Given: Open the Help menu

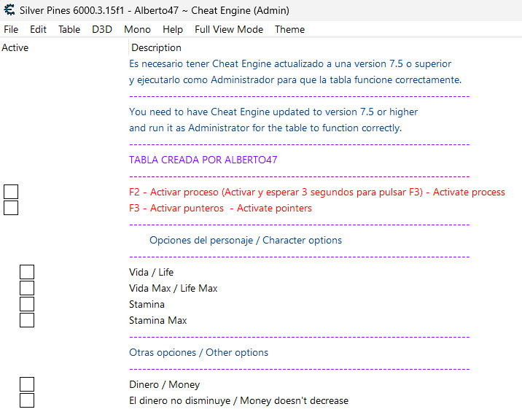Looking at the screenshot, I should pyautogui.click(x=173, y=29).
